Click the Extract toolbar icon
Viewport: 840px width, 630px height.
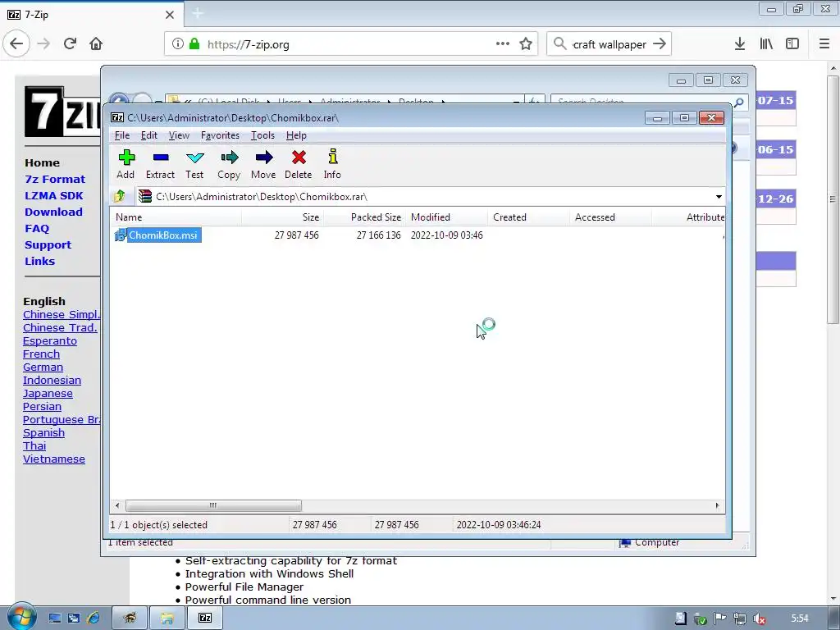(161, 157)
